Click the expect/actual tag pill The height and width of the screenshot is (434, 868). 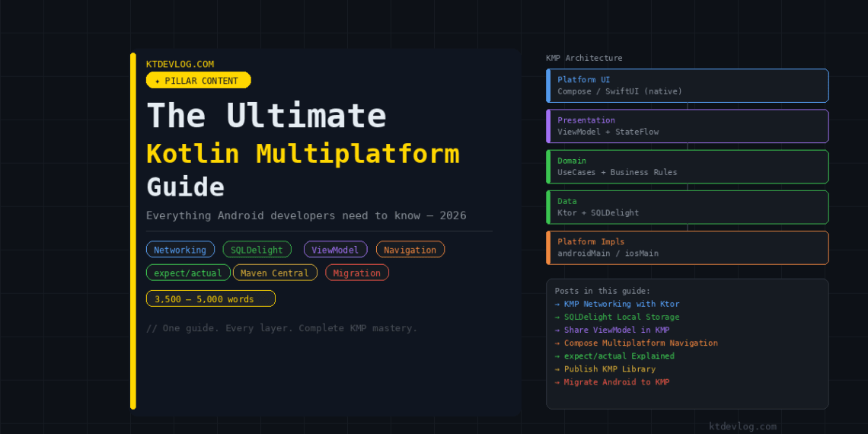(188, 273)
